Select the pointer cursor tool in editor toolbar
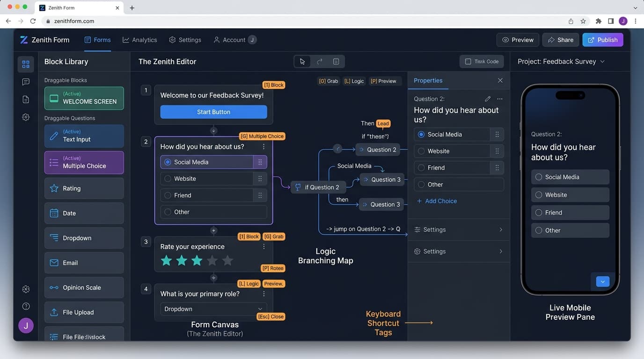 (302, 62)
